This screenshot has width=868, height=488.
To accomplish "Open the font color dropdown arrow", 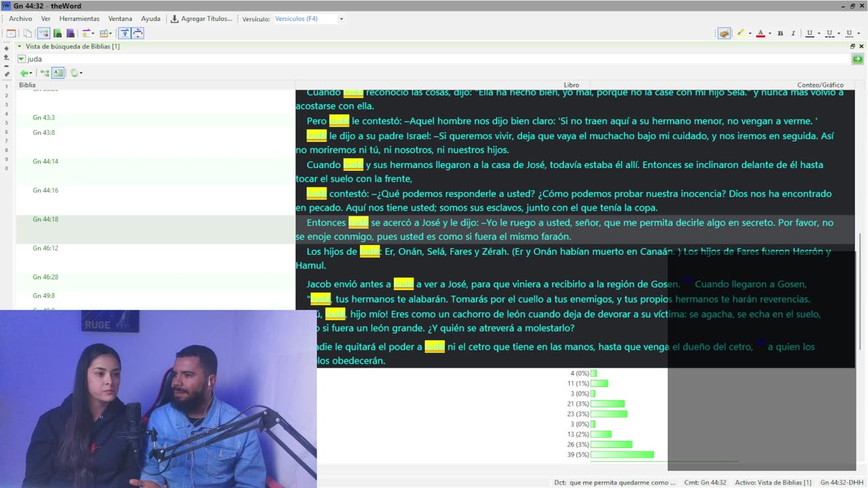I will (x=769, y=33).
